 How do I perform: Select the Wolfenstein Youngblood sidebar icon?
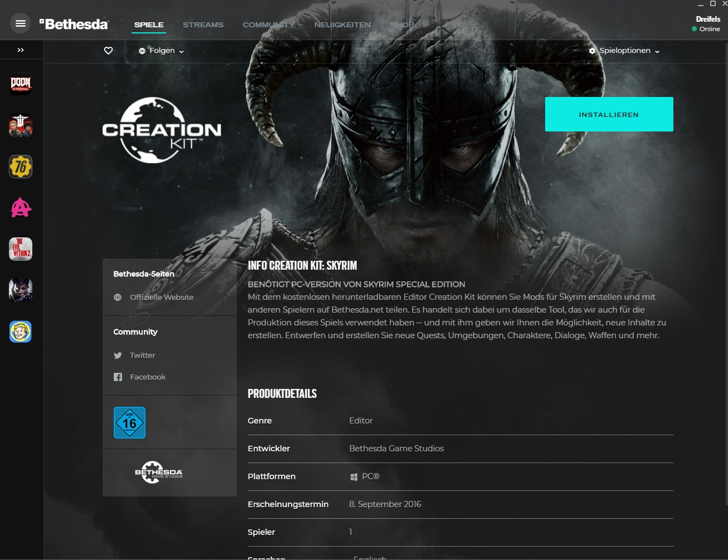click(x=21, y=126)
